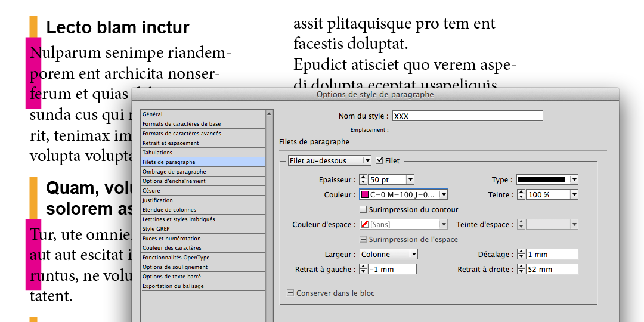
Task: Click the category list scrollbar up arrow
Action: (x=270, y=114)
